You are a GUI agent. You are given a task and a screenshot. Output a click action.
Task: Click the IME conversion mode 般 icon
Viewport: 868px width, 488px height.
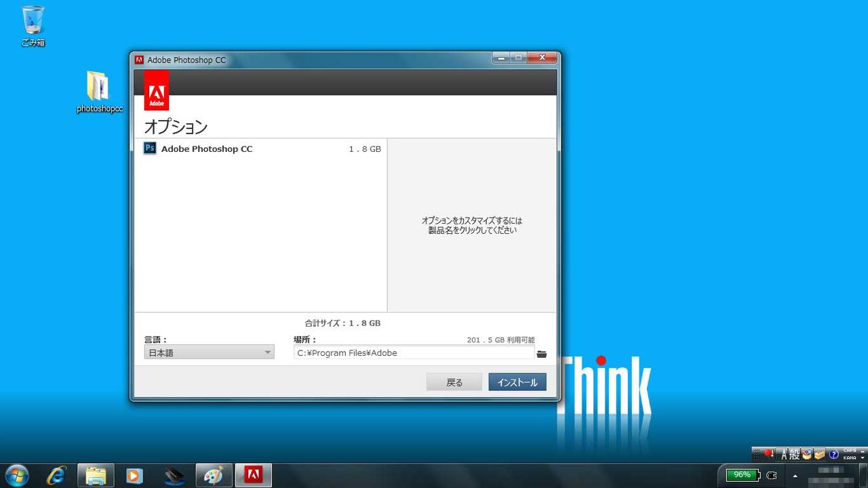tap(795, 454)
